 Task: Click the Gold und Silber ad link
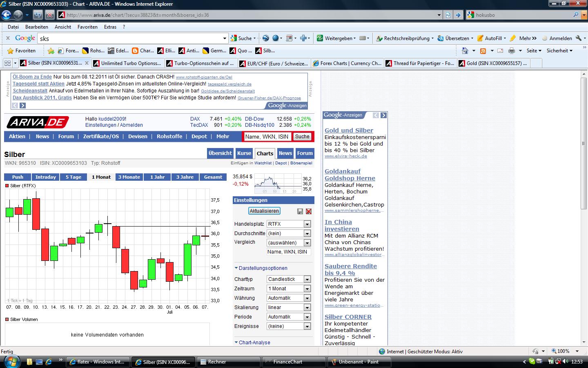click(x=349, y=130)
